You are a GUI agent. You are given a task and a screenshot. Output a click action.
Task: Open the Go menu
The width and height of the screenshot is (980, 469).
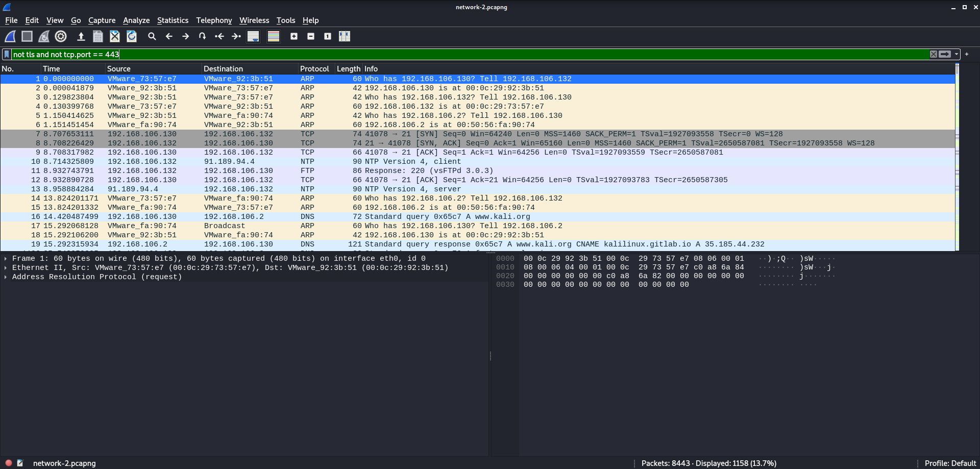(76, 20)
